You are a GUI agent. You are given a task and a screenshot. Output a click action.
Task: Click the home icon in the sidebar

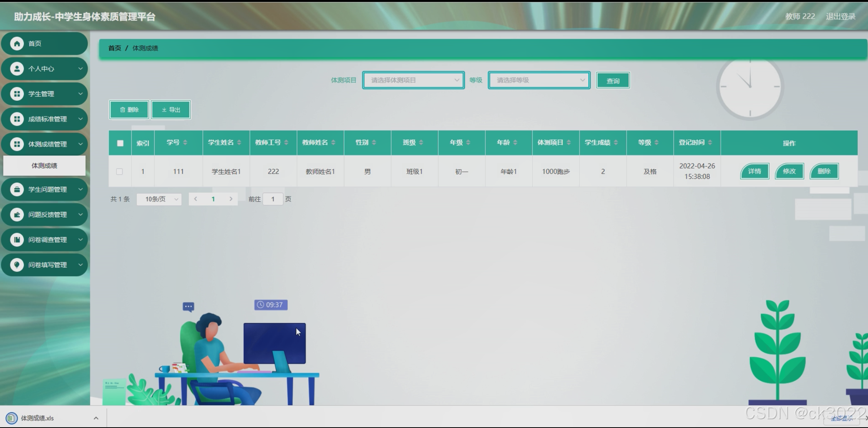point(17,43)
